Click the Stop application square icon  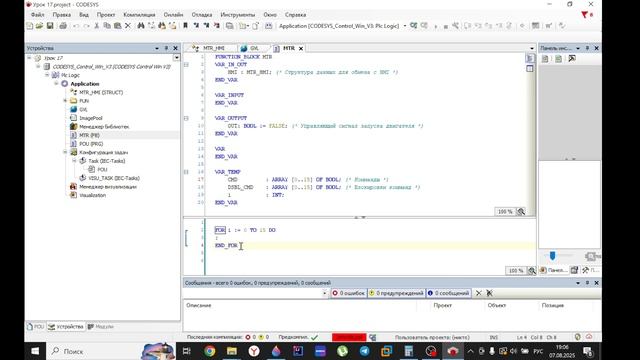[446, 26]
